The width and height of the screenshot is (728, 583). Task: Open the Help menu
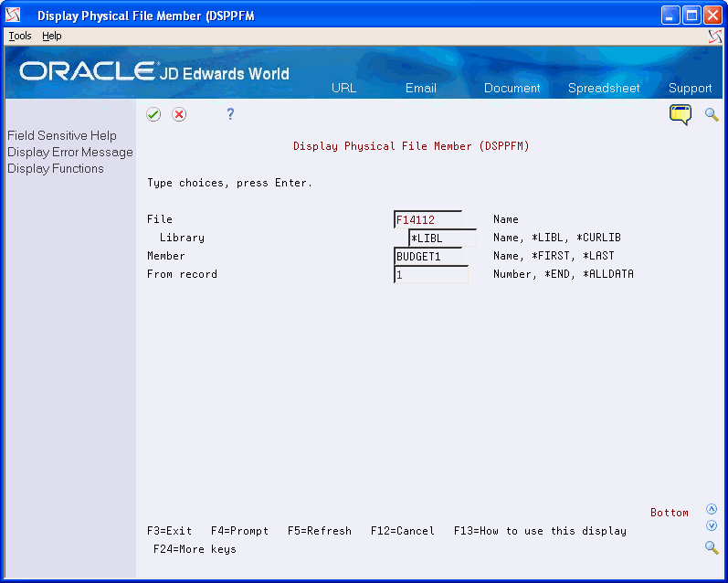(51, 36)
